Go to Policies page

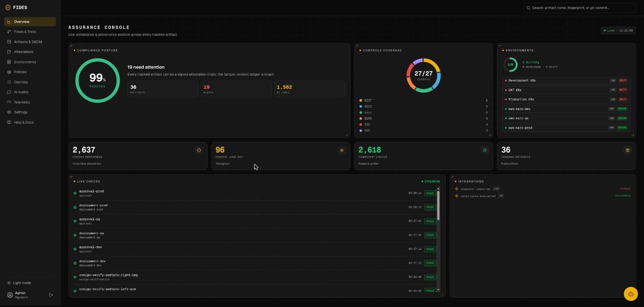pyautogui.click(x=30, y=72)
